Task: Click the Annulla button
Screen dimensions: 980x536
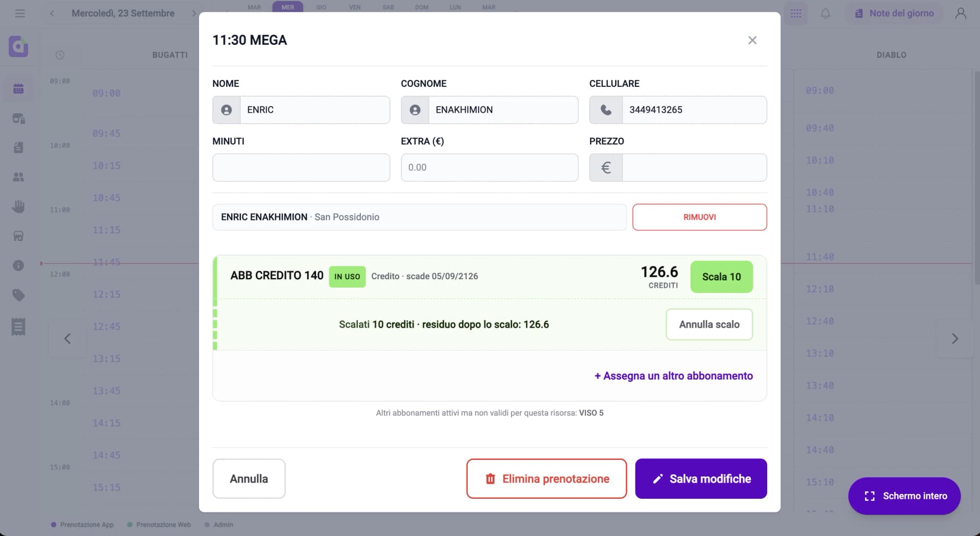Action: click(x=249, y=478)
